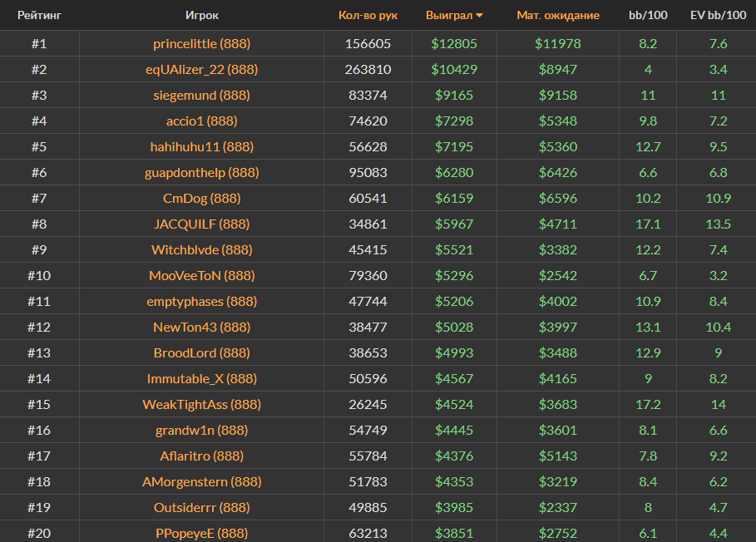Open AMorgenstern (888) player link

[201, 481]
